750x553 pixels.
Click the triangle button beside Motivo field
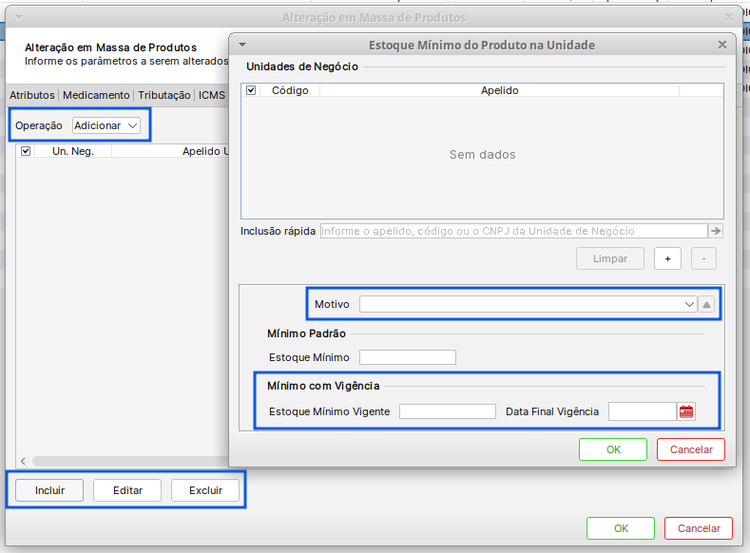(707, 304)
